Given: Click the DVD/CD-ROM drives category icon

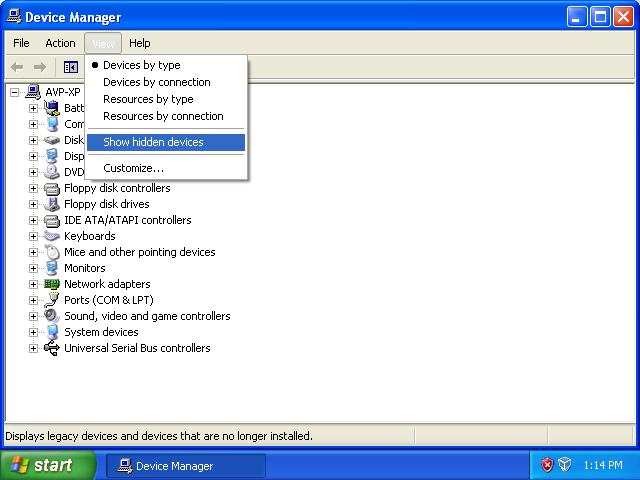Looking at the screenshot, I should pos(52,172).
